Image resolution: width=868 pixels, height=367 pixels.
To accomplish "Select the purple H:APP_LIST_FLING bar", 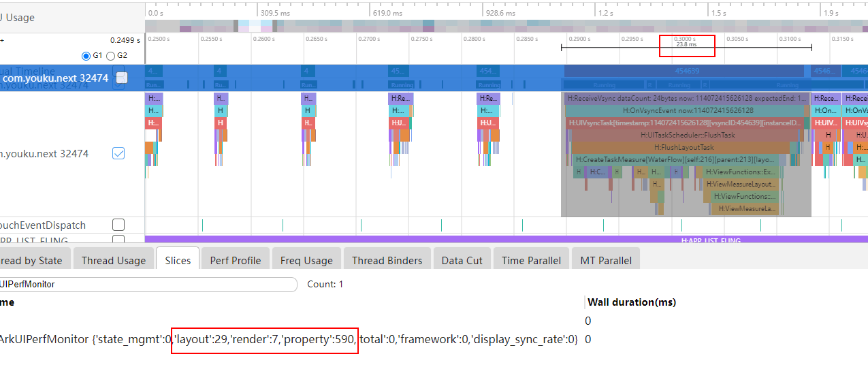I will 506,240.
